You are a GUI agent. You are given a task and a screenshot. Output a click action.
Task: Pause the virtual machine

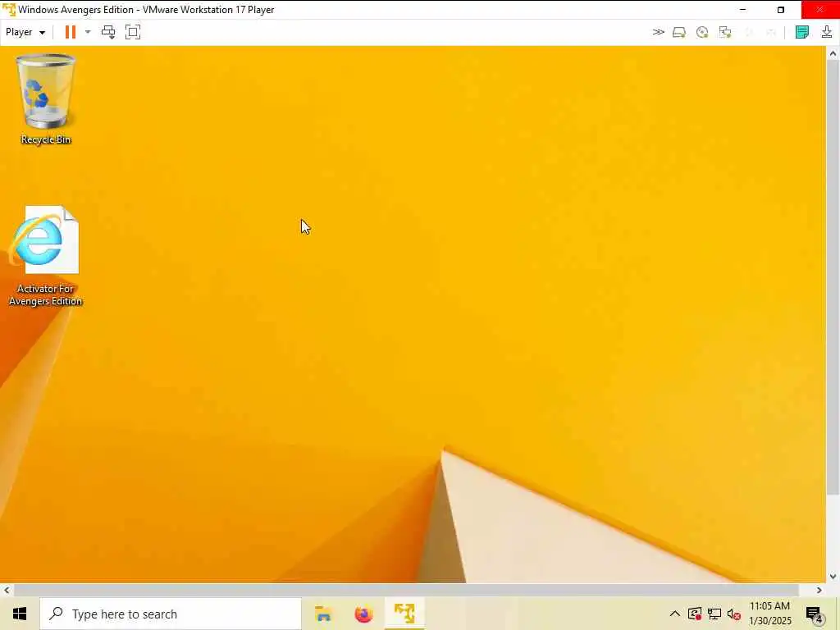[71, 32]
